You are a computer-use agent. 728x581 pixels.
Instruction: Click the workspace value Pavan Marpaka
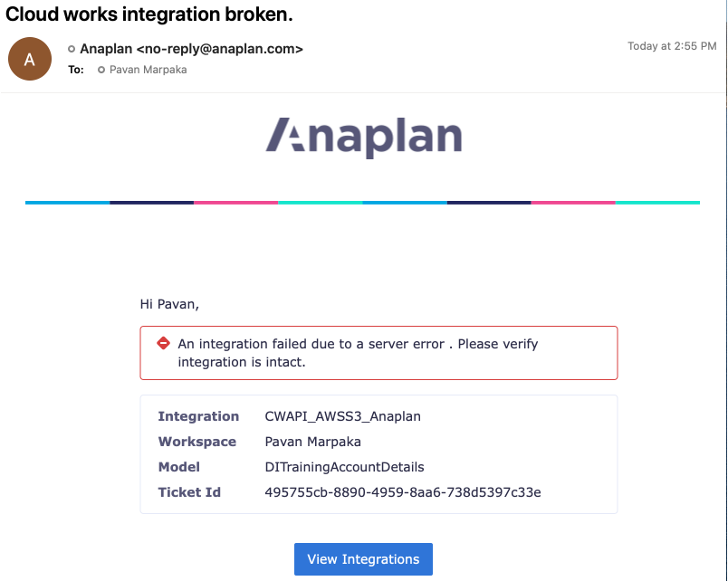[313, 442]
